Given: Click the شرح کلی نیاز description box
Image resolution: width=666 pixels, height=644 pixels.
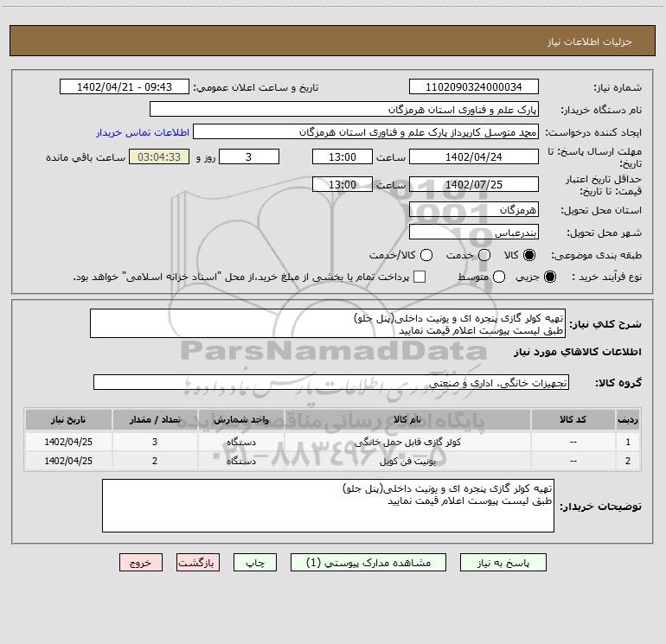Looking at the screenshot, I should coord(328,323).
